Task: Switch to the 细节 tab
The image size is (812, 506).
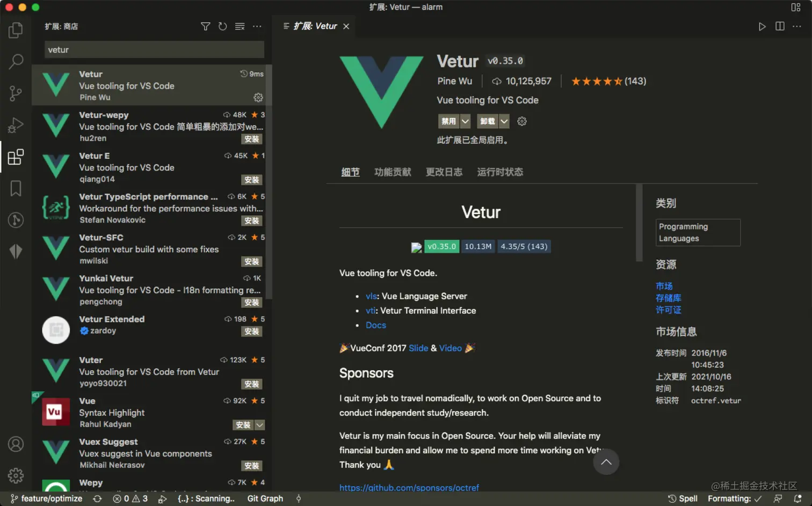Action: (350, 172)
